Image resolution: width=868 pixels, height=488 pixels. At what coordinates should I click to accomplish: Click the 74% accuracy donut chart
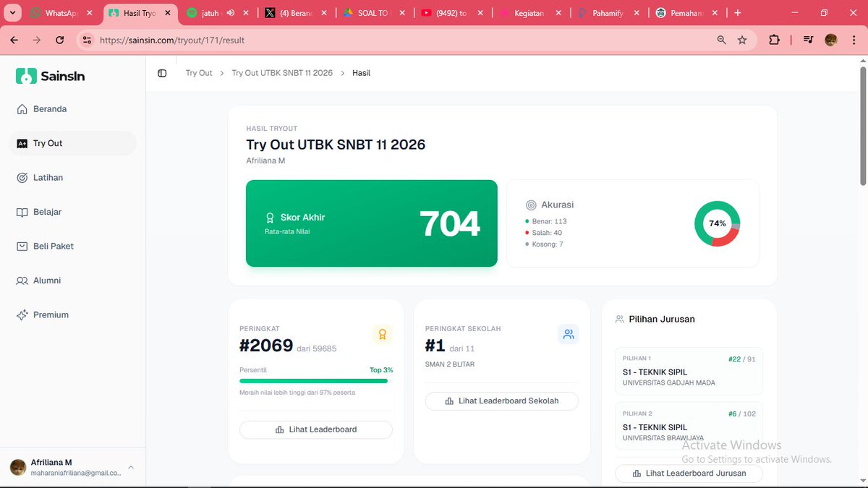pyautogui.click(x=717, y=223)
